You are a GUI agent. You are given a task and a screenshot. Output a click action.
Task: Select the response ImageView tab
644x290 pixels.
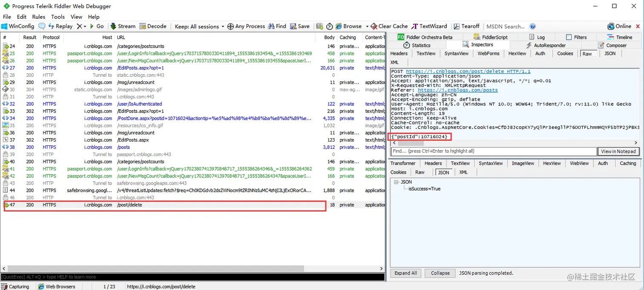tap(523, 163)
